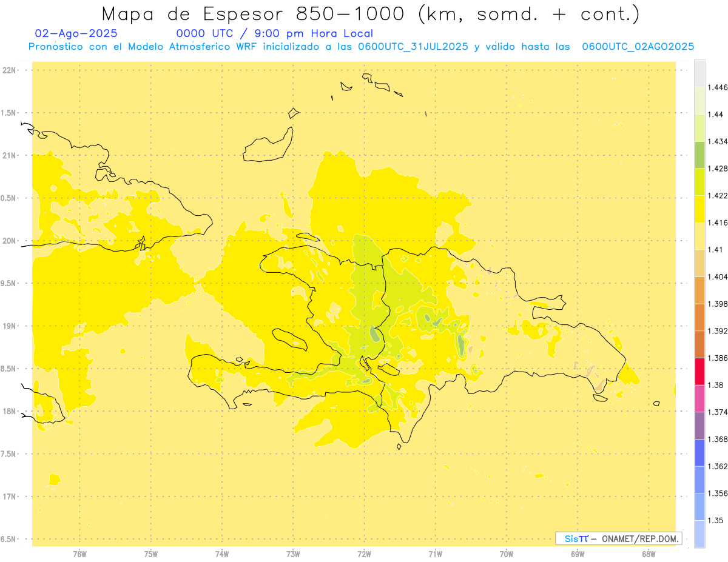
Task: Click the '76W' longitude label
Action: 79,554
